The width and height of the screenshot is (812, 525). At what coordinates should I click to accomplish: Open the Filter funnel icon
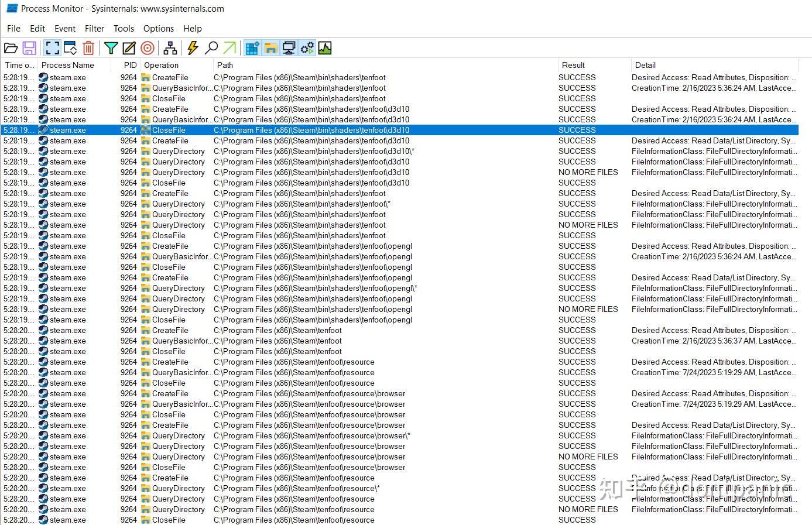point(111,48)
